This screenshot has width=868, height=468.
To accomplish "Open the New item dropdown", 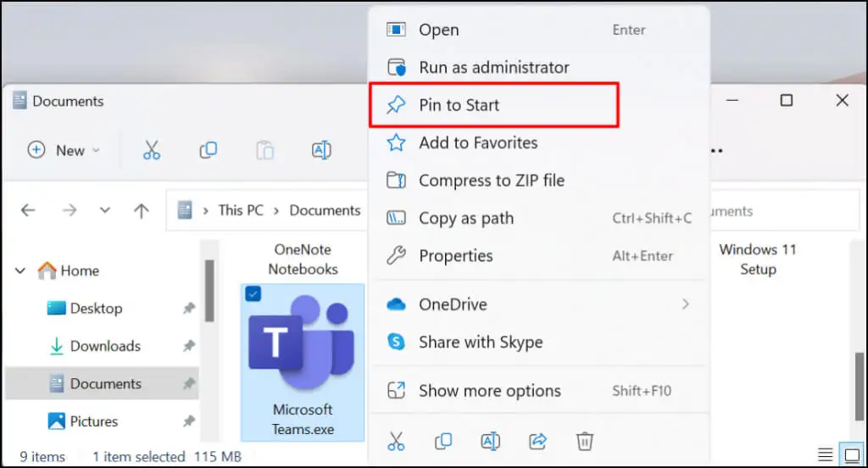I will (64, 150).
